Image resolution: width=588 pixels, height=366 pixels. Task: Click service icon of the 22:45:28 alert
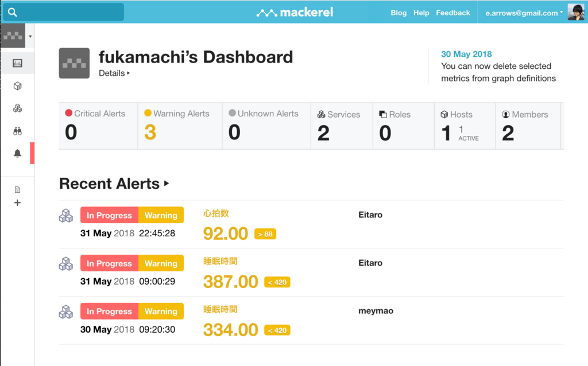pyautogui.click(x=66, y=215)
